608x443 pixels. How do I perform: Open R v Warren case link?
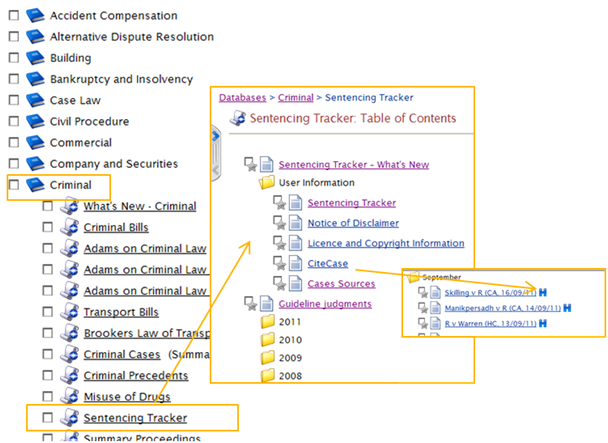pos(490,324)
